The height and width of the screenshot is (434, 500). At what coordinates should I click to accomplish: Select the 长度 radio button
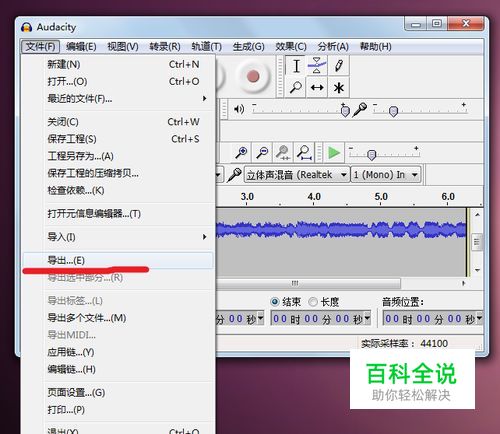313,302
